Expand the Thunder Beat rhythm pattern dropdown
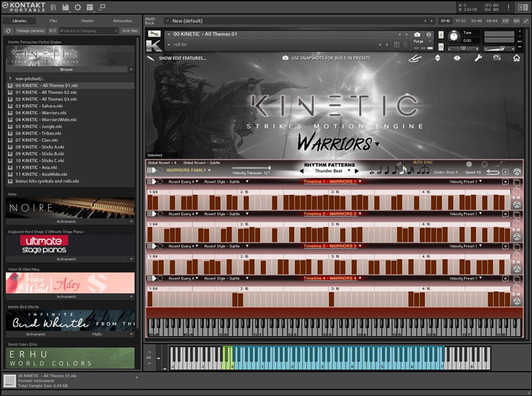Viewport: 532px width, 396px height. tap(347, 171)
